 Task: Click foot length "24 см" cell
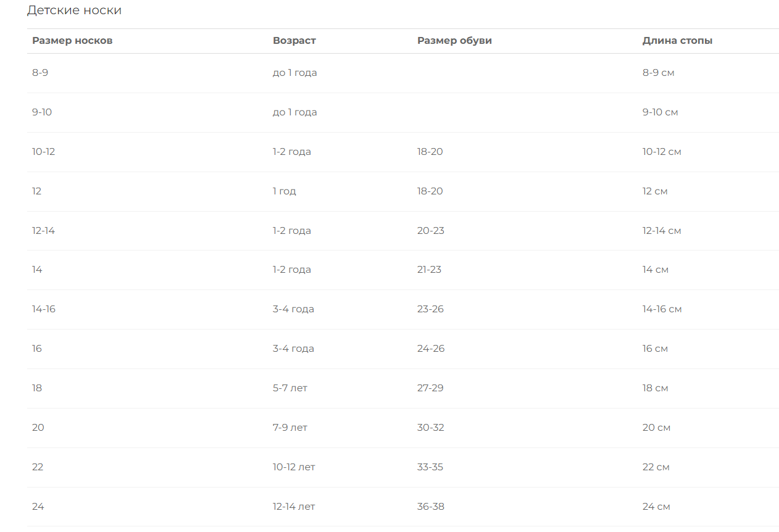[x=656, y=507]
